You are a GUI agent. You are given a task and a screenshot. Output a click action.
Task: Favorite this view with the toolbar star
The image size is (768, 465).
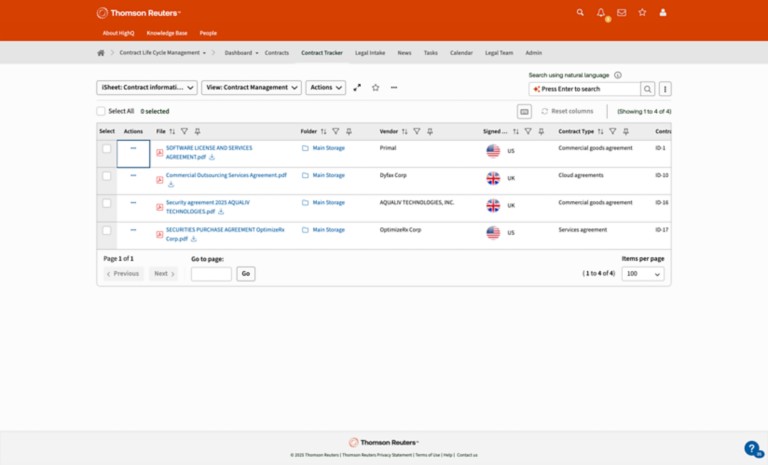376,88
